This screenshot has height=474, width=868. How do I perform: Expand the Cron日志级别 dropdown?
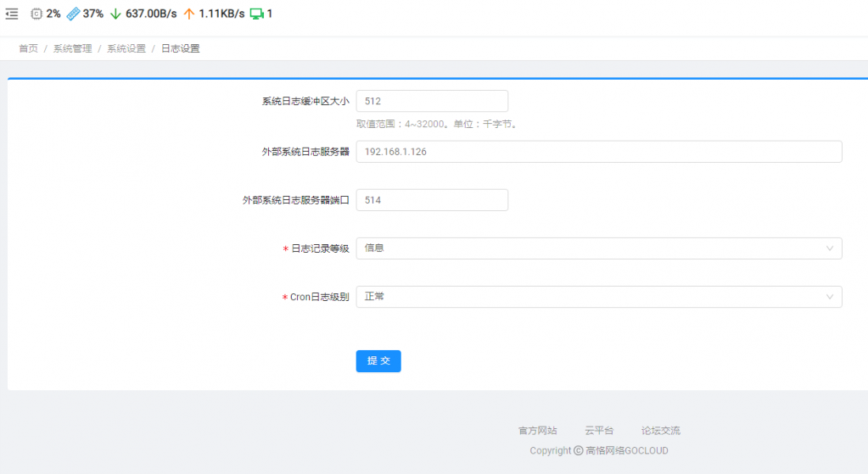coord(598,297)
